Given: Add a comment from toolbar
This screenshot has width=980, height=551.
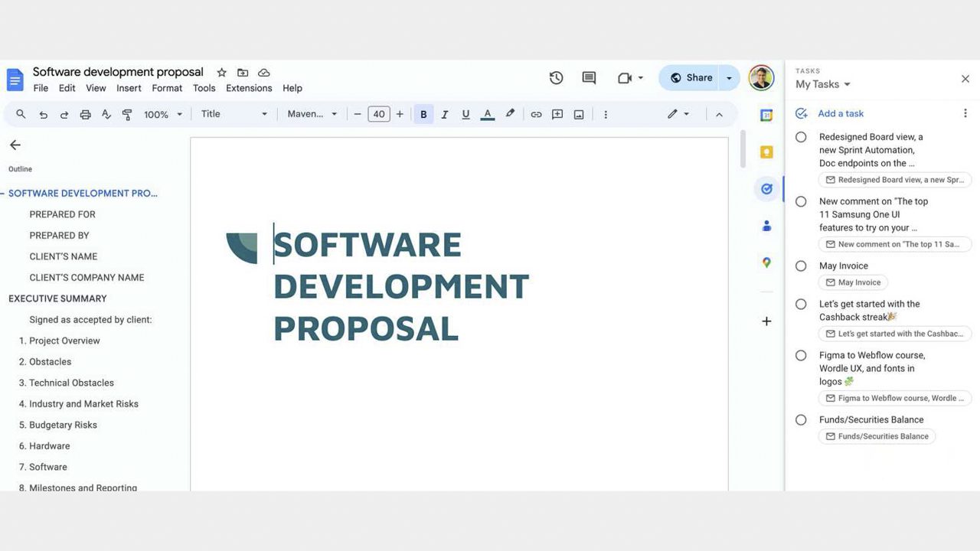Looking at the screenshot, I should click(557, 115).
